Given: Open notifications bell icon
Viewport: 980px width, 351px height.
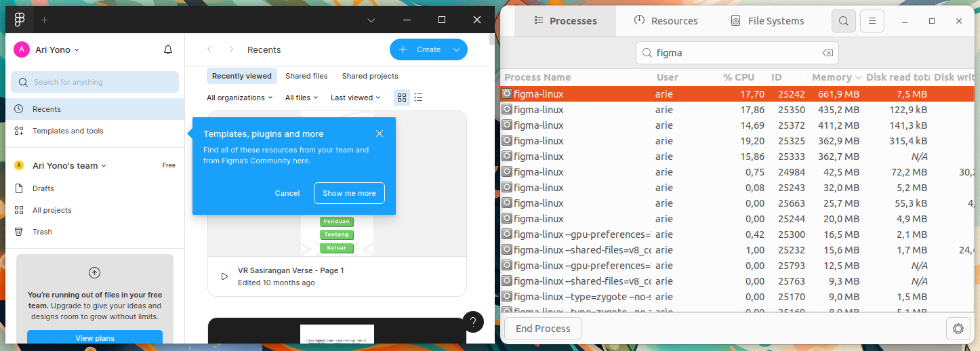Looking at the screenshot, I should tap(168, 49).
